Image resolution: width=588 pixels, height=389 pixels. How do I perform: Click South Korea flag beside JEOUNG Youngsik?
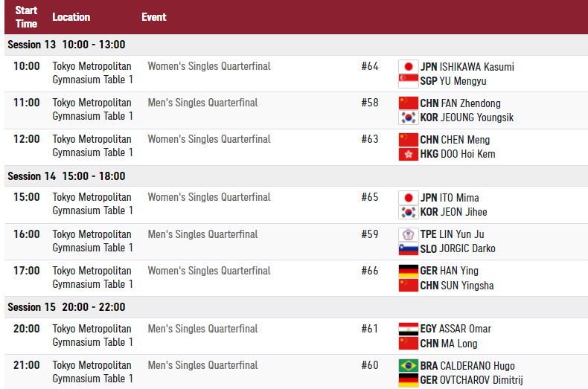tap(408, 118)
